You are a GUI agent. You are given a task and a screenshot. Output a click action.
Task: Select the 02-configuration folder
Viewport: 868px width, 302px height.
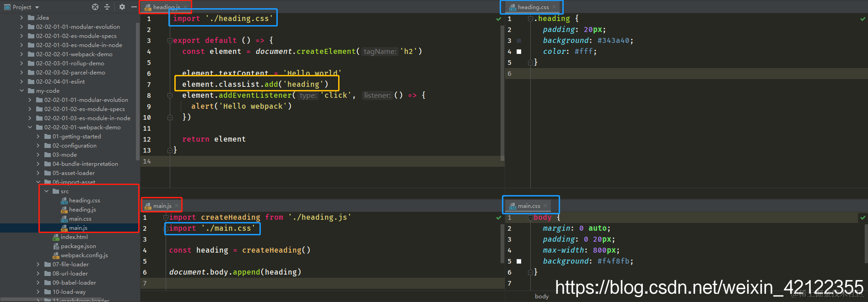pos(74,145)
